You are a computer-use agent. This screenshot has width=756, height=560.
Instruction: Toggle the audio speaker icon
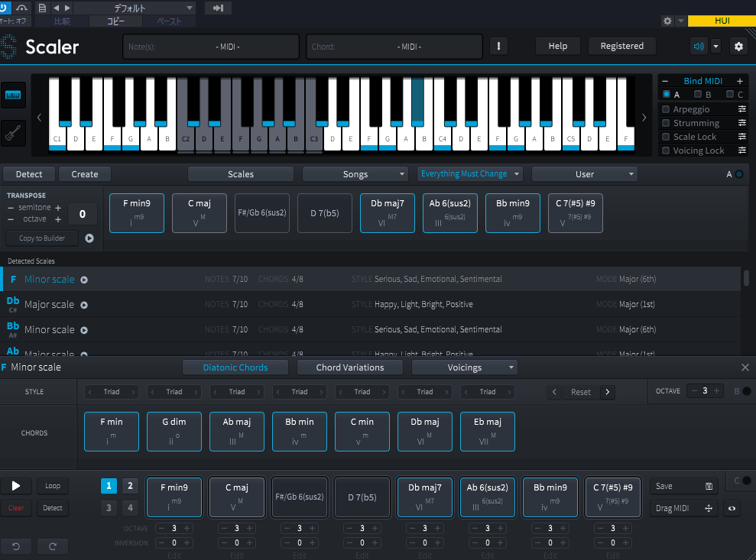pos(698,47)
